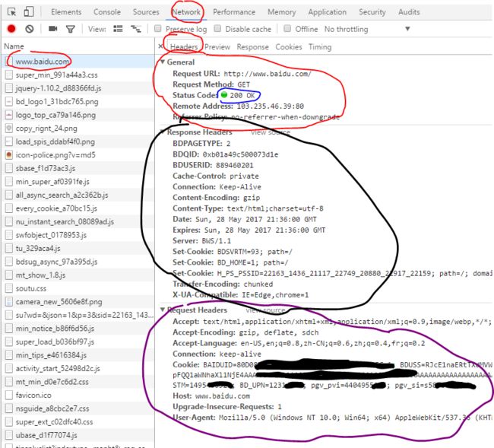Click the file icon beside jquery-1.10.2_d88366fd.js
494x448 pixels.
point(9,88)
